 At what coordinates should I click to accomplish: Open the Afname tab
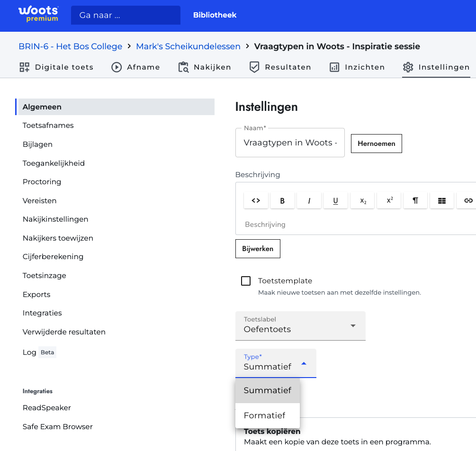pos(135,67)
